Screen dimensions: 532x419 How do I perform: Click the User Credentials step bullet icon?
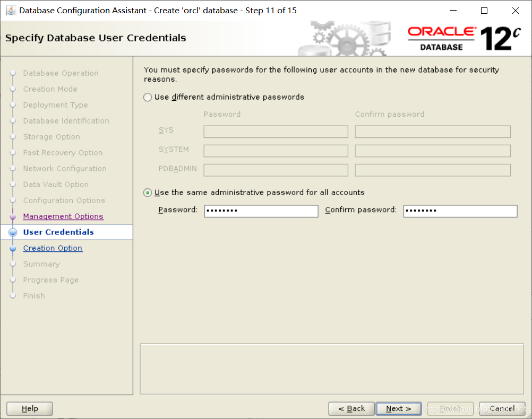coord(13,232)
